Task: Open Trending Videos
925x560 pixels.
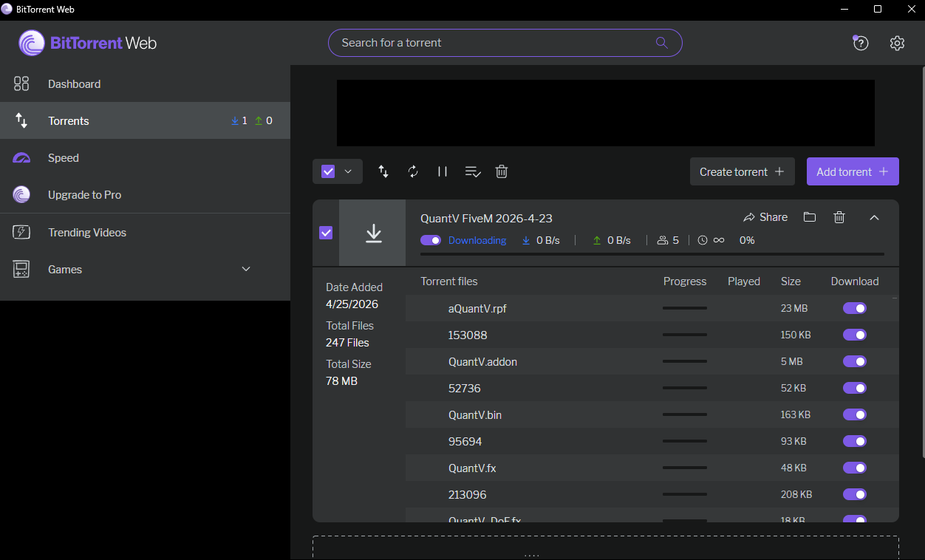Action: click(x=145, y=232)
